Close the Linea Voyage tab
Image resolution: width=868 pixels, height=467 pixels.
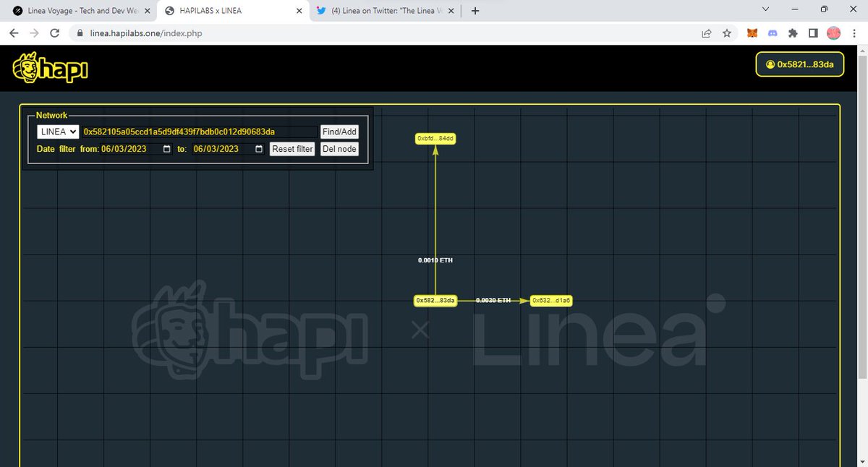147,12
